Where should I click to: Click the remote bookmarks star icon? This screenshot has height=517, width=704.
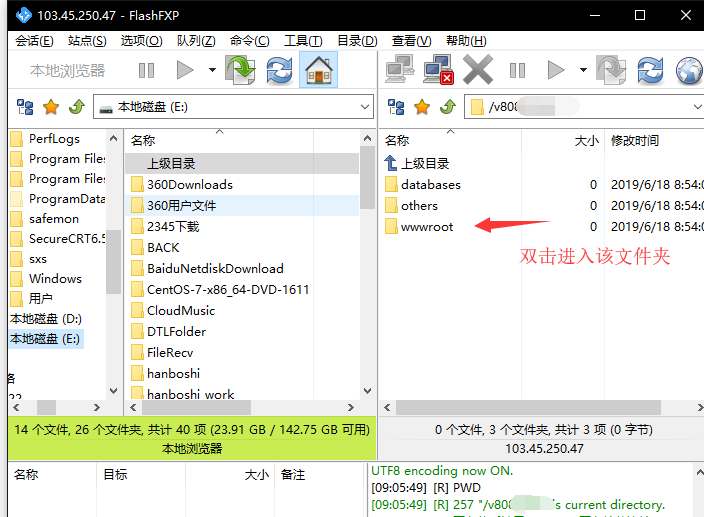422,107
